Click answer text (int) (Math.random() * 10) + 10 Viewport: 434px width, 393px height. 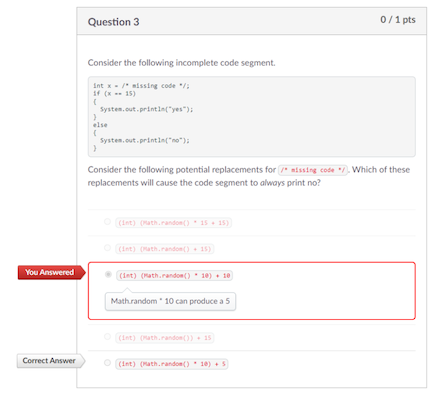click(x=175, y=276)
